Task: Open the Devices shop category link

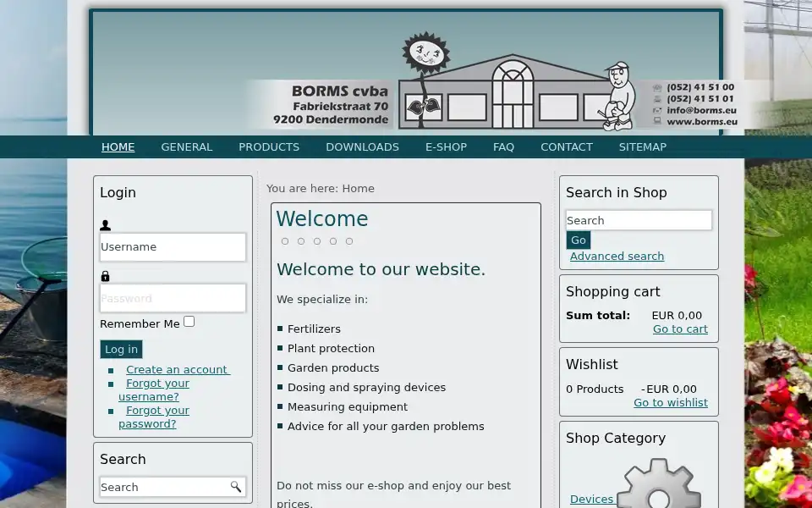Action: point(591,500)
